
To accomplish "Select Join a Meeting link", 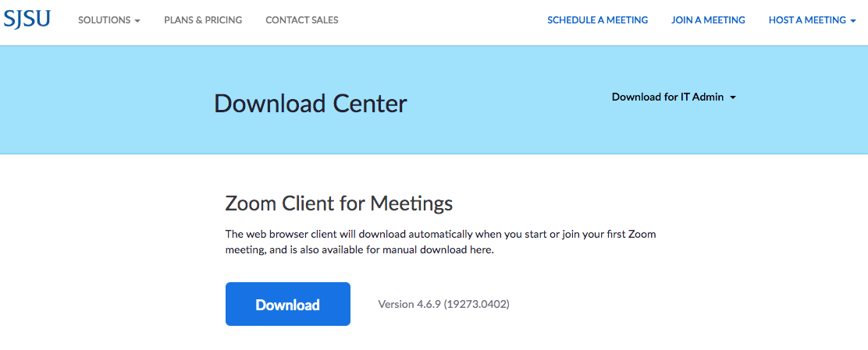I will pyautogui.click(x=708, y=20).
